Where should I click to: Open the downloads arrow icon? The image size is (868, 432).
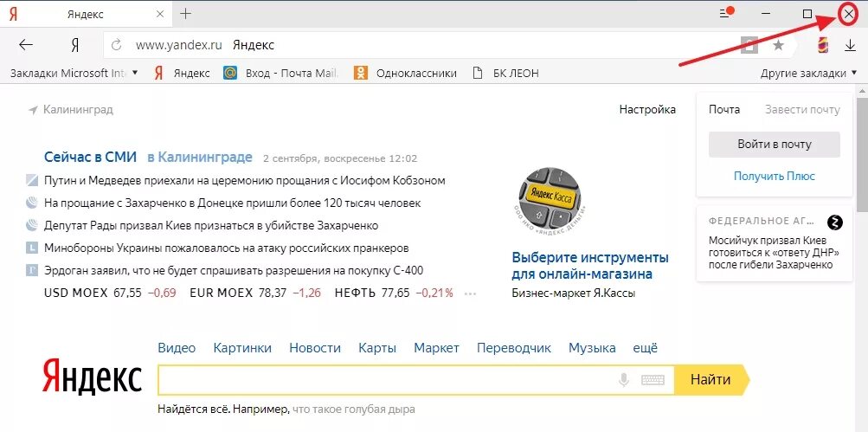851,45
